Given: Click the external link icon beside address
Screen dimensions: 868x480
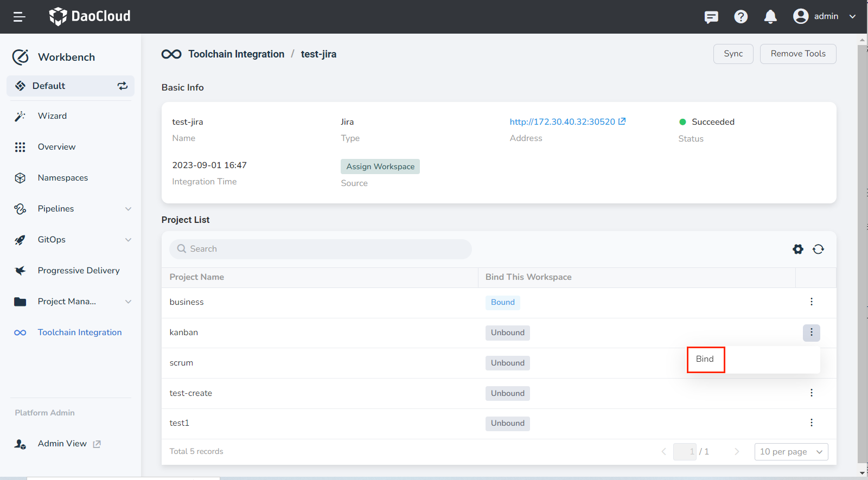Looking at the screenshot, I should tap(622, 121).
